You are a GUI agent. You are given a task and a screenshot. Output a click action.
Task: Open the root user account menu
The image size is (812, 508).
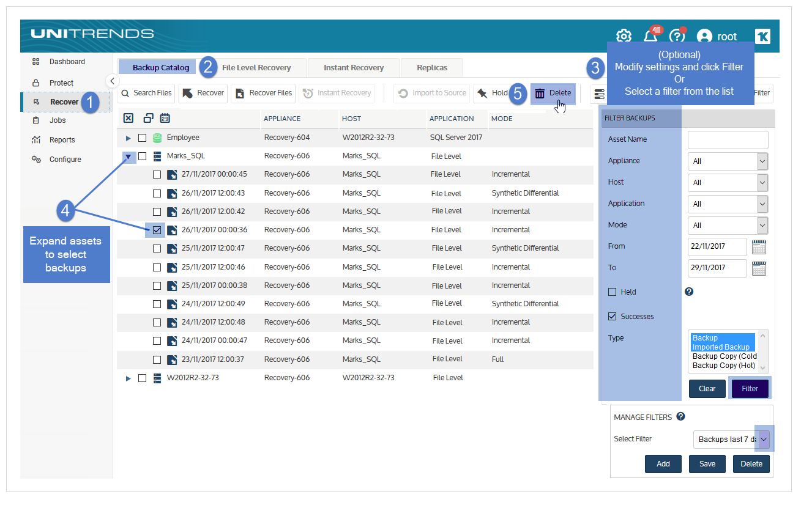tap(717, 37)
